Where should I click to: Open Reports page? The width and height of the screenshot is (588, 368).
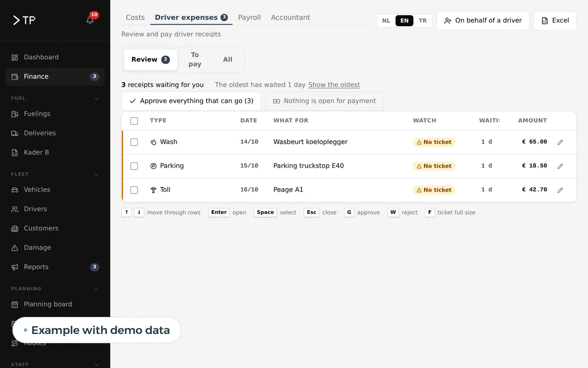[x=55, y=267]
